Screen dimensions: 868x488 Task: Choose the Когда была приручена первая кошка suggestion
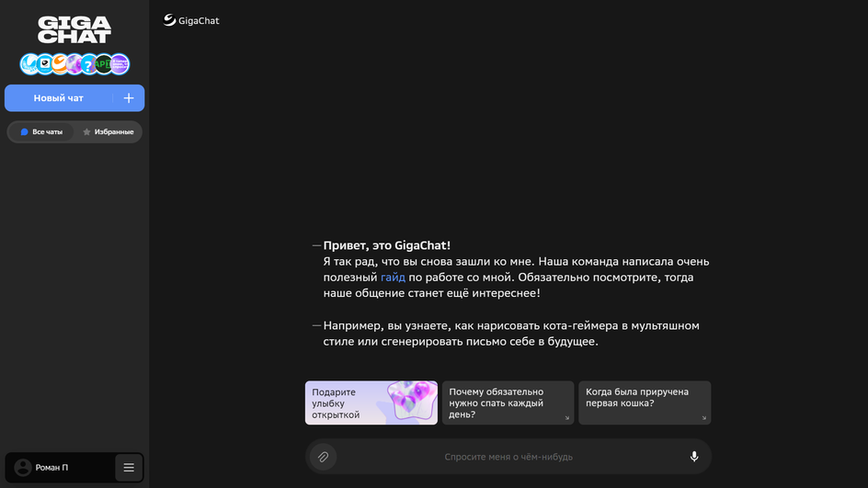click(645, 403)
